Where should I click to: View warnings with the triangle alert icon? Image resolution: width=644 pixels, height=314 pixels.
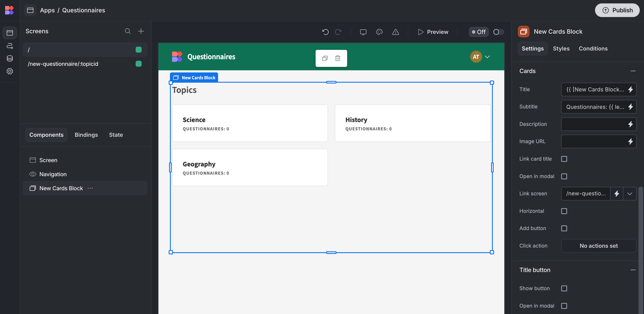tap(395, 32)
